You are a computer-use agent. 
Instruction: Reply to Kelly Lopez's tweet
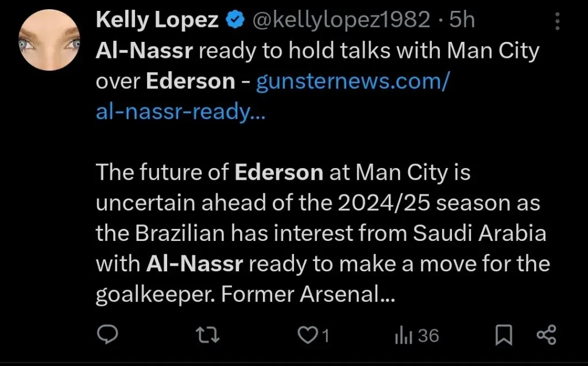(x=107, y=335)
